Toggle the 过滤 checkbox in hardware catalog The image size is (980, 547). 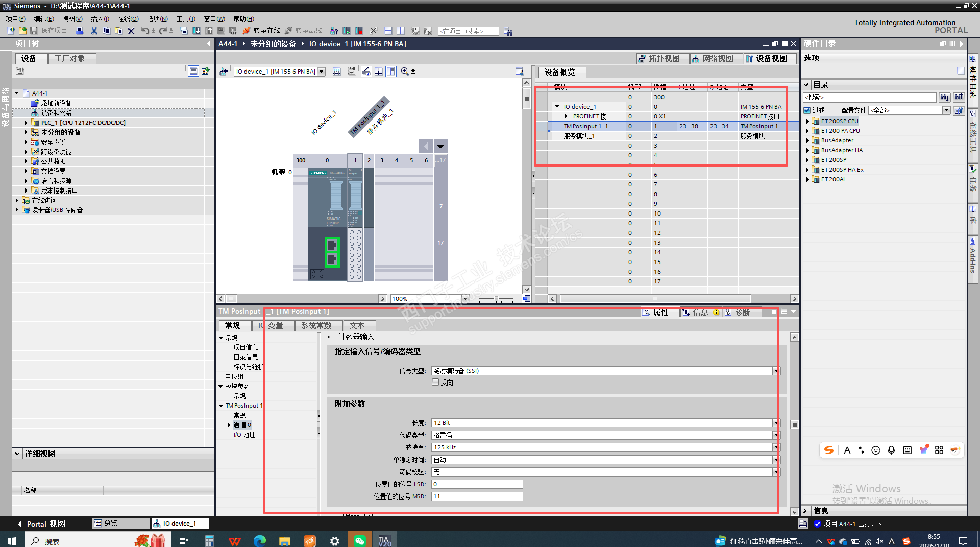(807, 110)
